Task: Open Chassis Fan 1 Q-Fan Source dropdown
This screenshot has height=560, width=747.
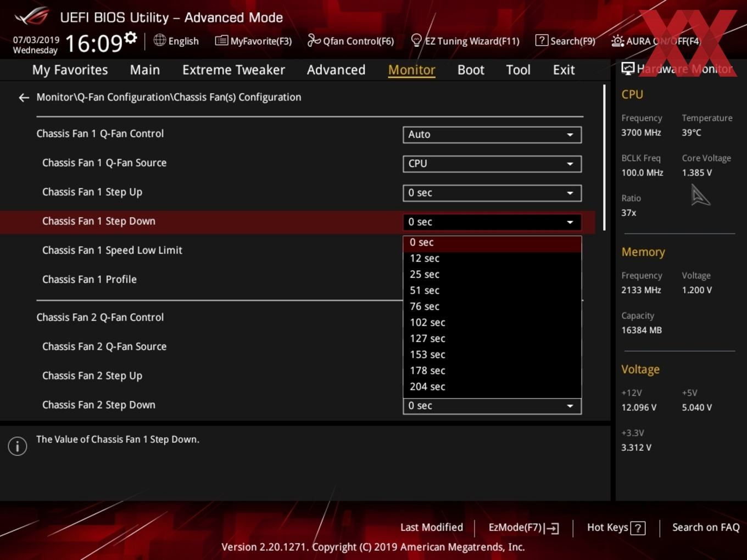Action: click(492, 164)
